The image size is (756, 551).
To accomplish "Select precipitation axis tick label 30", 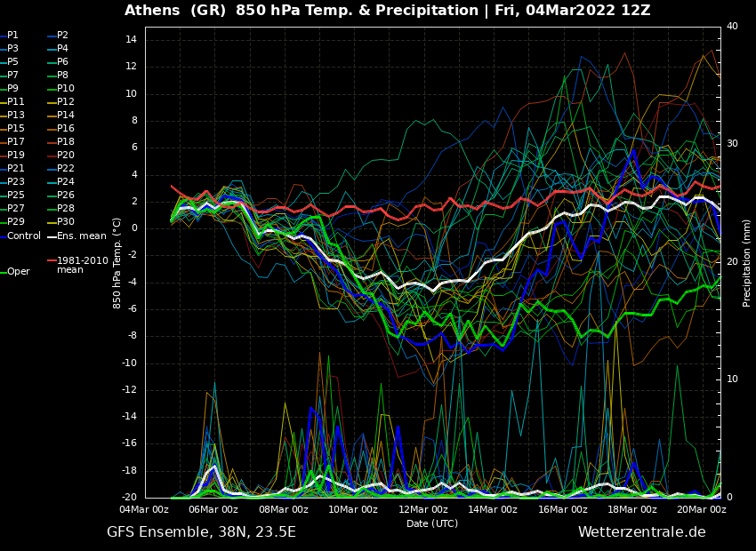I will tap(732, 144).
